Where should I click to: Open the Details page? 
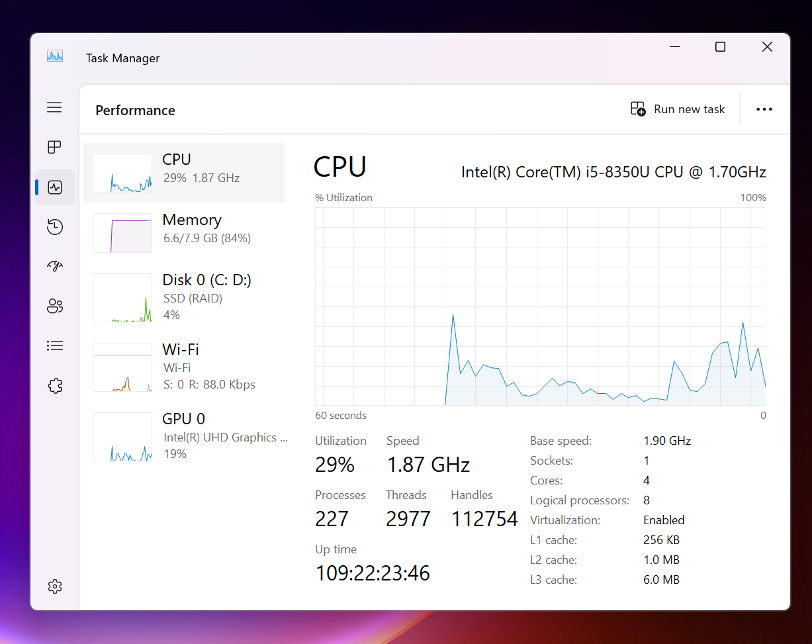tap(55, 345)
